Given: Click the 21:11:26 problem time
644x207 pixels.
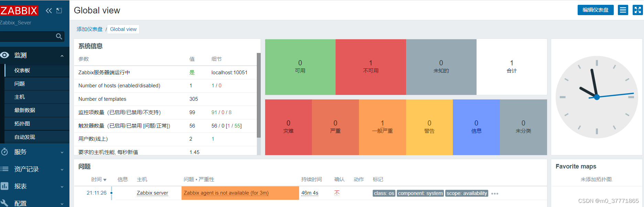Looking at the screenshot, I should pyautogui.click(x=97, y=193).
